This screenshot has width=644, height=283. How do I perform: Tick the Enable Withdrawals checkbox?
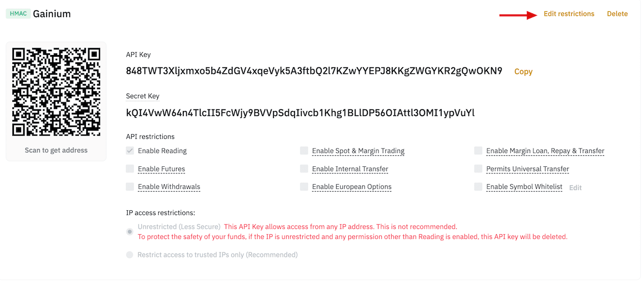coord(130,187)
